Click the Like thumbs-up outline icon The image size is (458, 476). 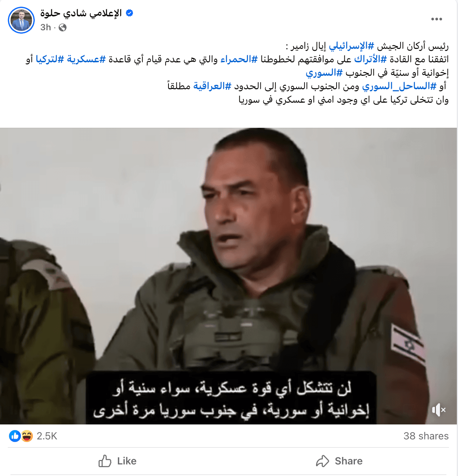click(x=105, y=461)
